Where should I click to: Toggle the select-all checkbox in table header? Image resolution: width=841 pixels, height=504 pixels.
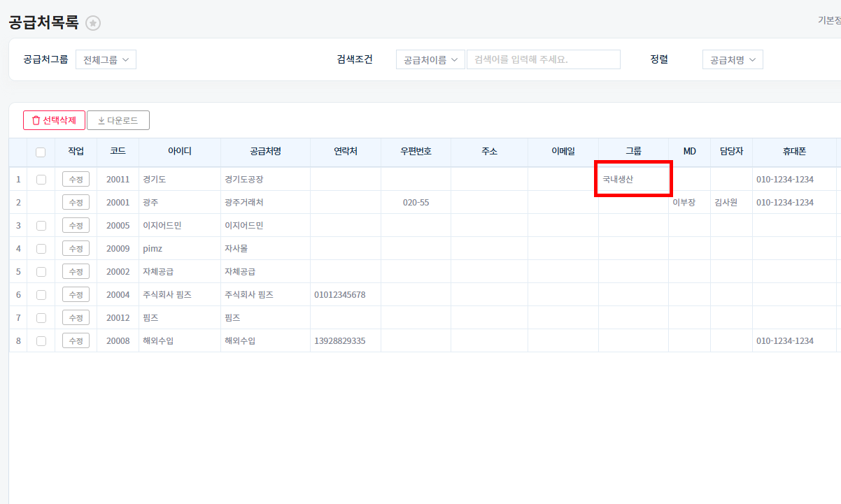click(41, 152)
